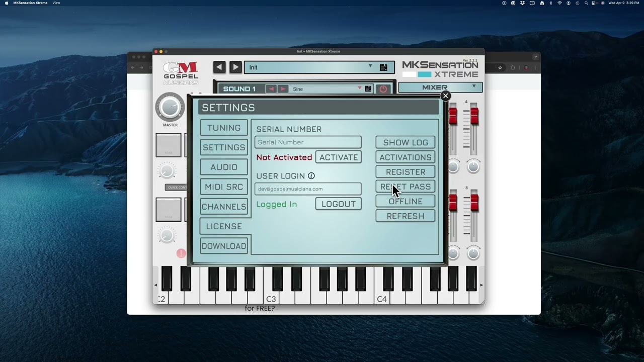644x362 pixels.
Task: Click the QUICK CONT button
Action: click(176, 188)
